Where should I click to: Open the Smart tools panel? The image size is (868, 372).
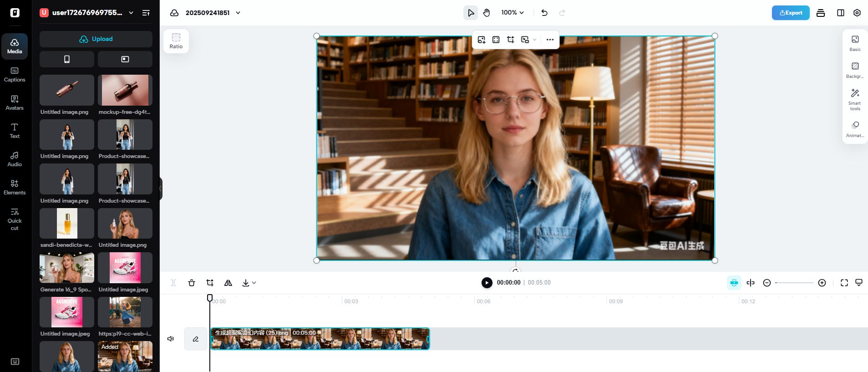point(855,100)
